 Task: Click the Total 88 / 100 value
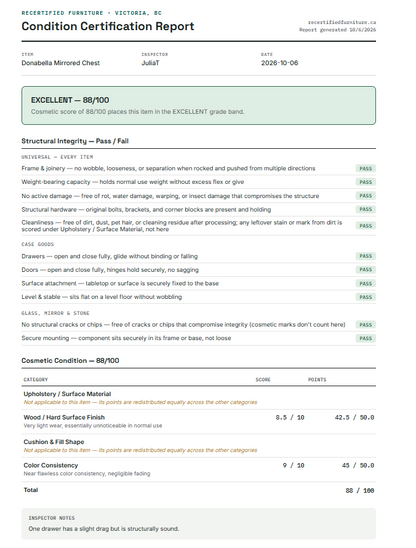[x=360, y=491]
